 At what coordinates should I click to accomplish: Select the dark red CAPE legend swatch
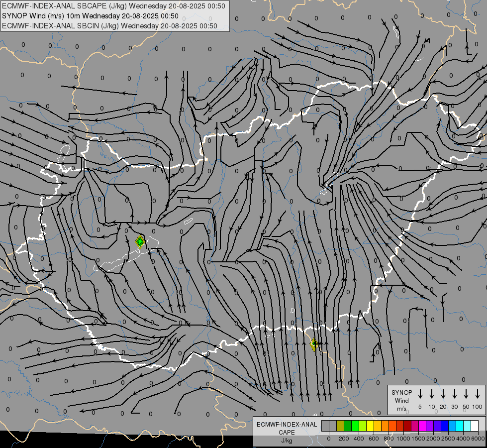[x=407, y=426]
